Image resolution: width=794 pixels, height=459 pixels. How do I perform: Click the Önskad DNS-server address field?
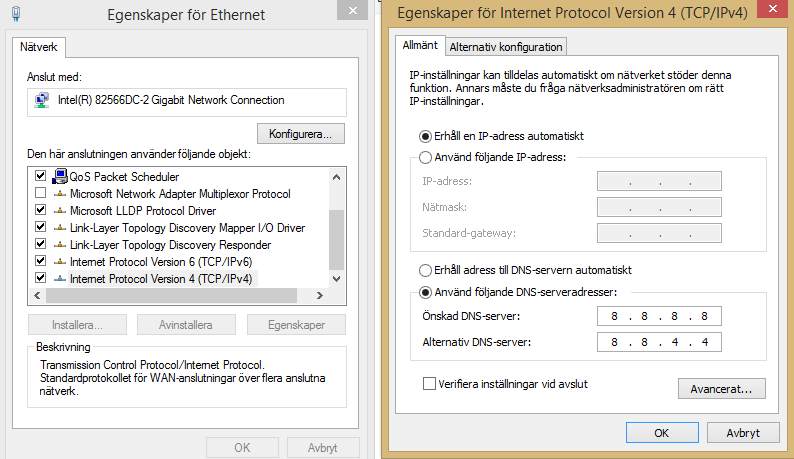coord(659,316)
